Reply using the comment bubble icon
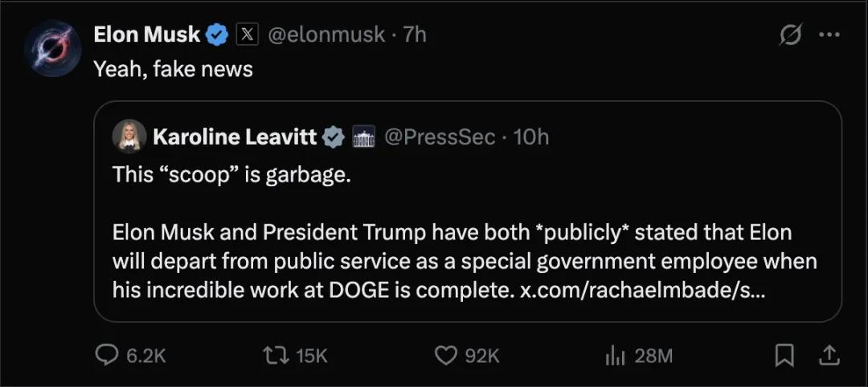 tap(107, 355)
